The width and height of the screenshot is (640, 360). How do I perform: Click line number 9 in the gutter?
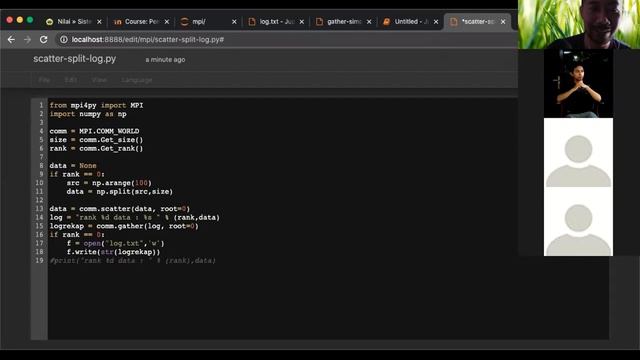pos(41,174)
